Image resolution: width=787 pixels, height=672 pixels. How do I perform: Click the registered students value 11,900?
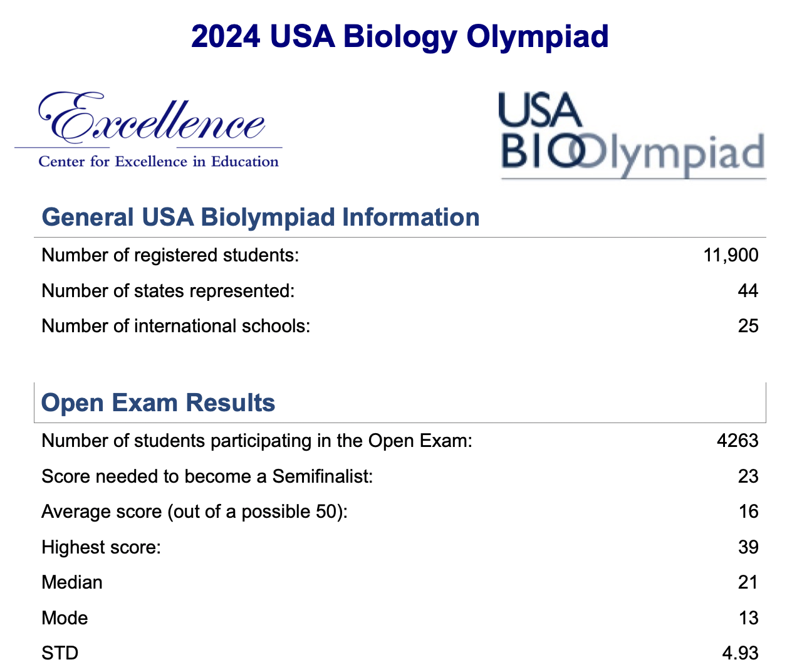click(x=731, y=255)
